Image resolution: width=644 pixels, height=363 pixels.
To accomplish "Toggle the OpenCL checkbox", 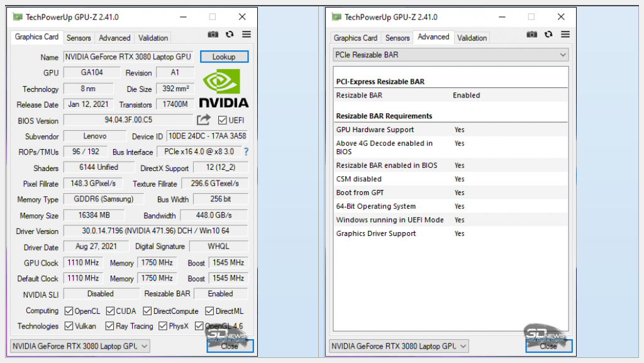I will (69, 311).
